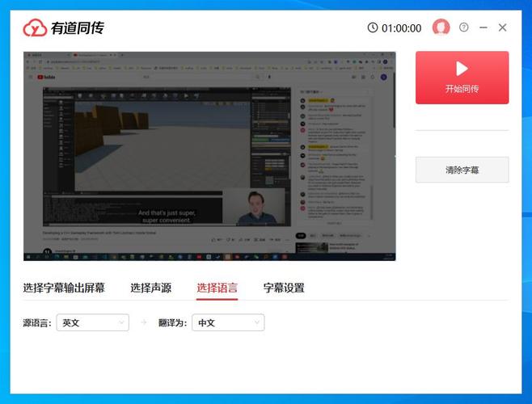
Task: Open the 字幕设置 tab
Action: coord(284,288)
